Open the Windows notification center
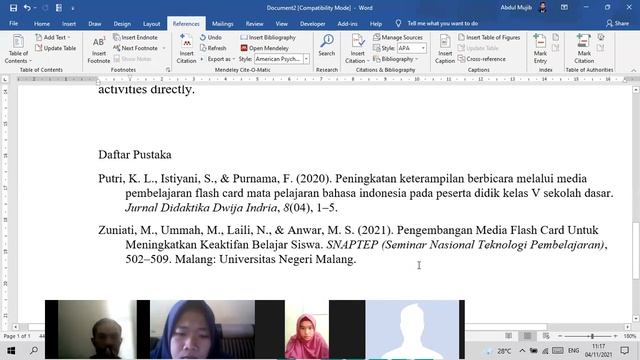This screenshot has width=640, height=360. 624,351
